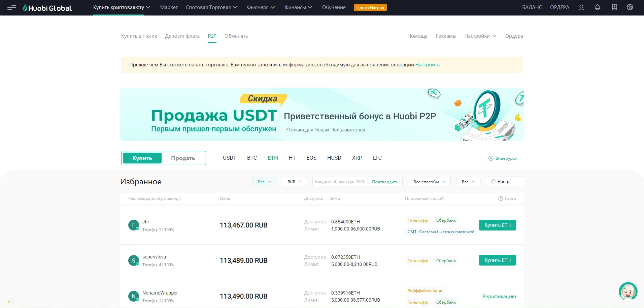
Task: Open ОРДЕРА in header
Action: tap(560, 7)
